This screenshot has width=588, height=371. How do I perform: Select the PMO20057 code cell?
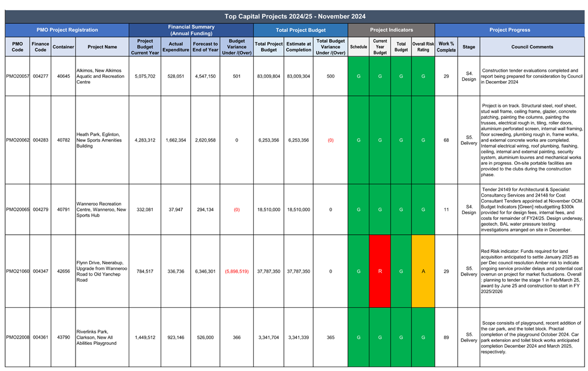(x=17, y=76)
